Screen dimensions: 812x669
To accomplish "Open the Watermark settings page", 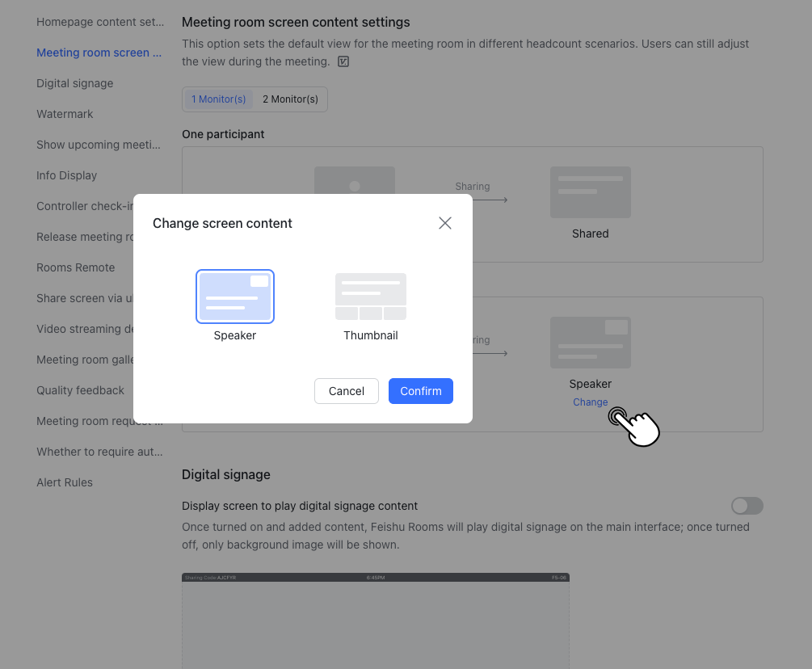I will click(x=65, y=114).
